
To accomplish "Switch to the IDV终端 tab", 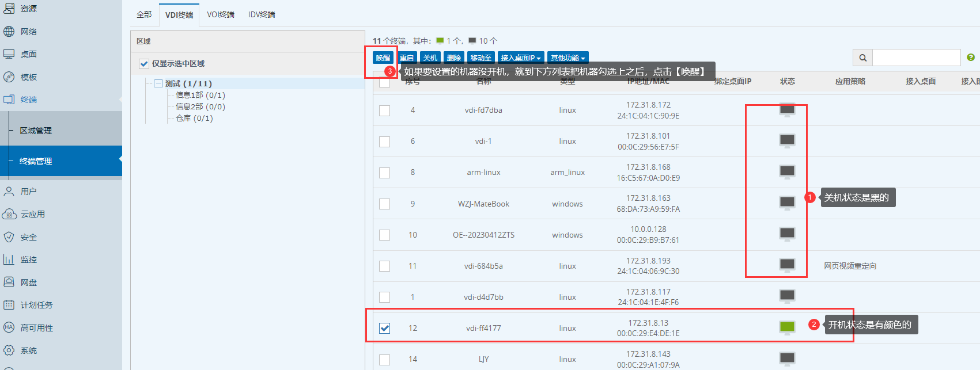I will pyautogui.click(x=262, y=14).
